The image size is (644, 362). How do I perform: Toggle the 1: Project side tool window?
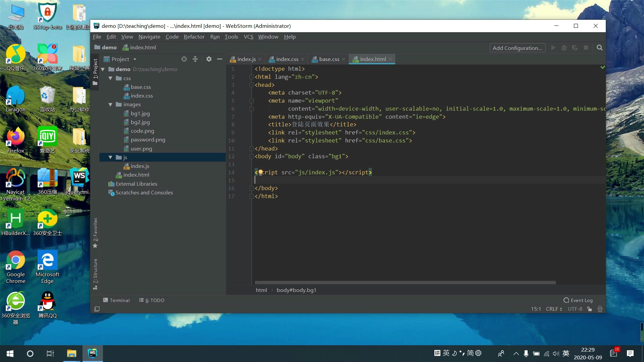95,71
